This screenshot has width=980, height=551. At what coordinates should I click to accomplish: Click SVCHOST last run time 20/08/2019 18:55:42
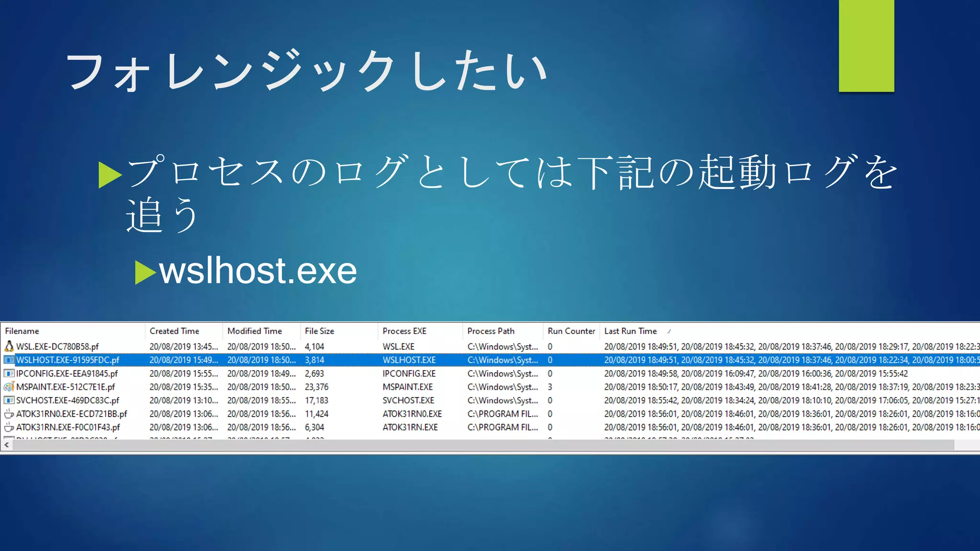641,400
